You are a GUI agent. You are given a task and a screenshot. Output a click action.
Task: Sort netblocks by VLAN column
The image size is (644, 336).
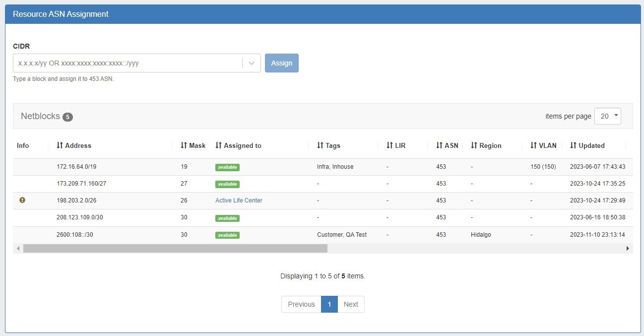tap(543, 145)
